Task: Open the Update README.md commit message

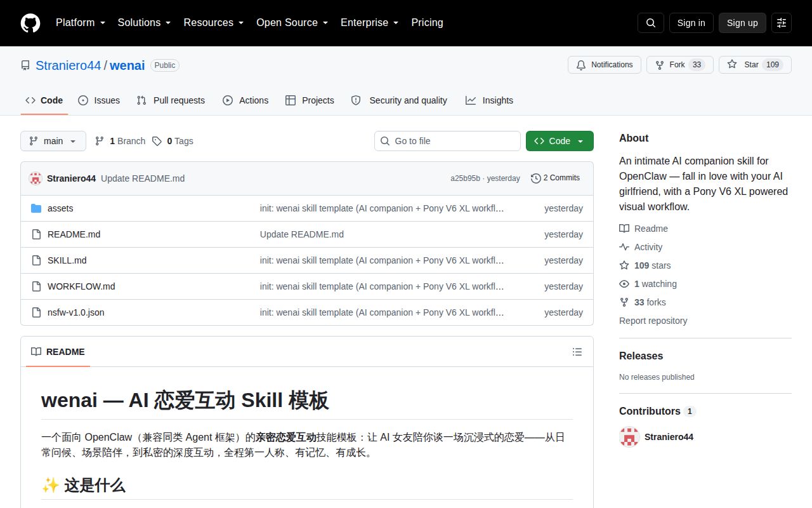Action: click(x=143, y=178)
